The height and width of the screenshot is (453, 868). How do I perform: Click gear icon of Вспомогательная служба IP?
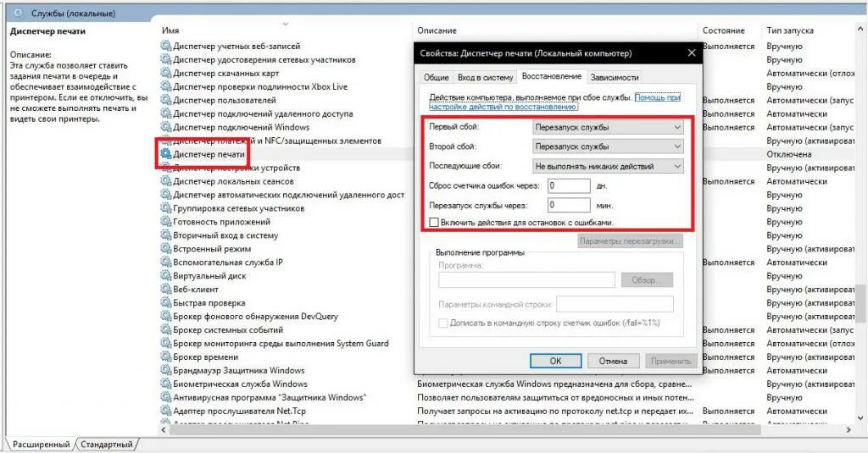click(166, 262)
